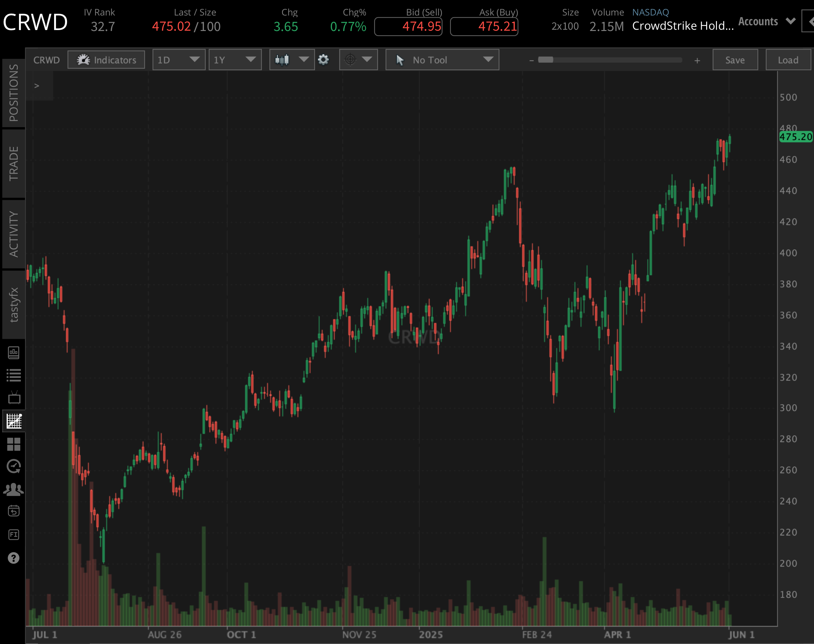The height and width of the screenshot is (644, 814).
Task: Click the FI icon in the sidebar
Action: tap(14, 535)
